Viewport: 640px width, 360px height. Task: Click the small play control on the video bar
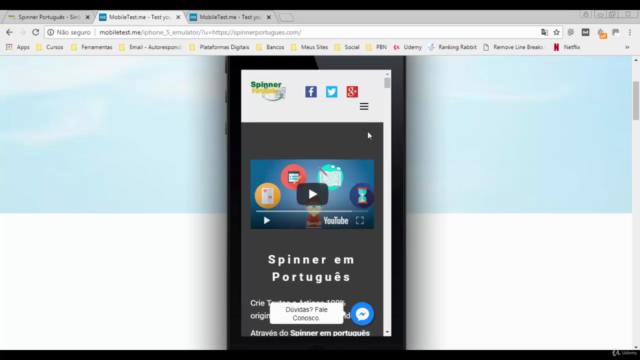(267, 220)
